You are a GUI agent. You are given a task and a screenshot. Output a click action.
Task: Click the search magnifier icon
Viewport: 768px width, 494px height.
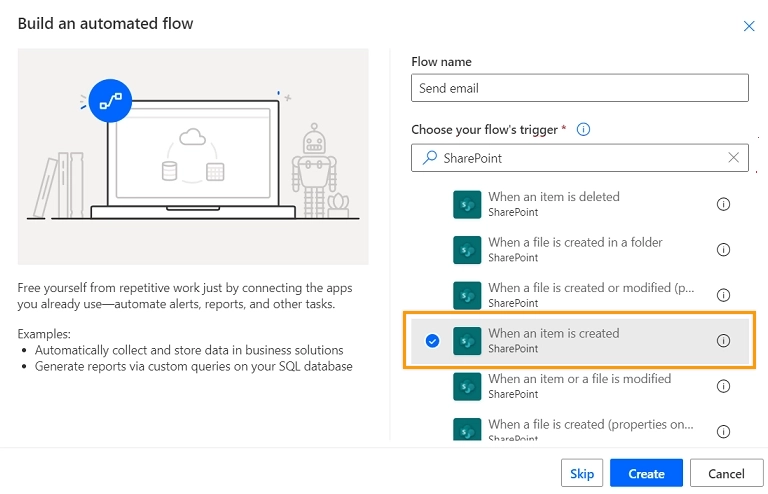430,158
